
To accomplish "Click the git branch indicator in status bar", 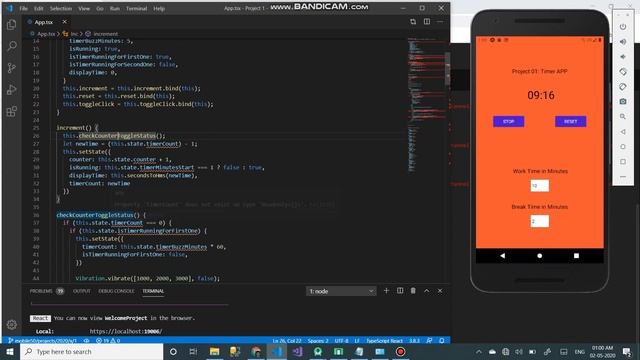I will (x=42, y=340).
